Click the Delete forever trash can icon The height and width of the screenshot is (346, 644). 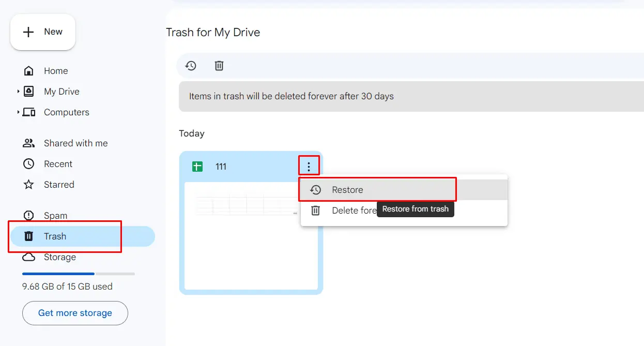pyautogui.click(x=219, y=66)
